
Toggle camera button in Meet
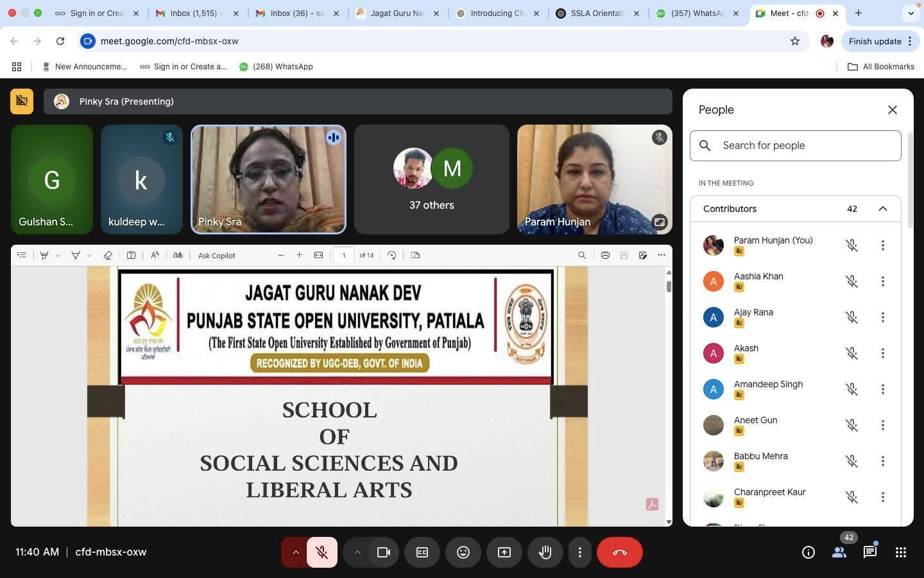(384, 552)
